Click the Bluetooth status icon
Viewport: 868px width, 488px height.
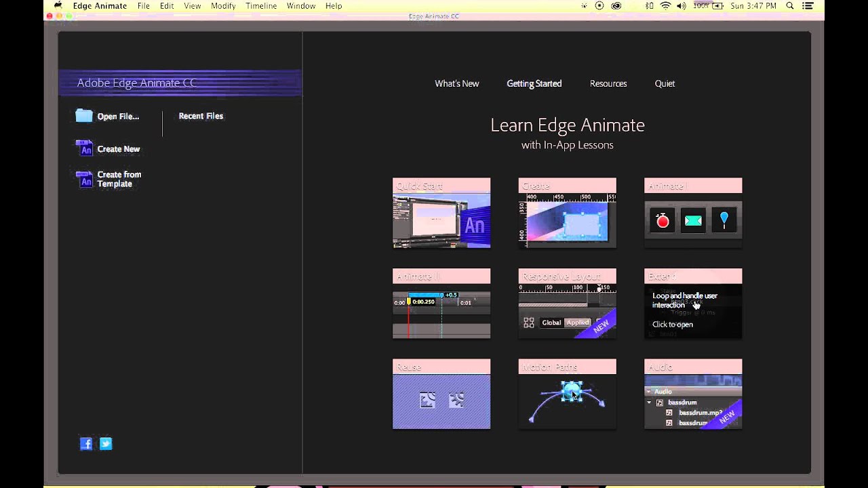click(x=650, y=5)
